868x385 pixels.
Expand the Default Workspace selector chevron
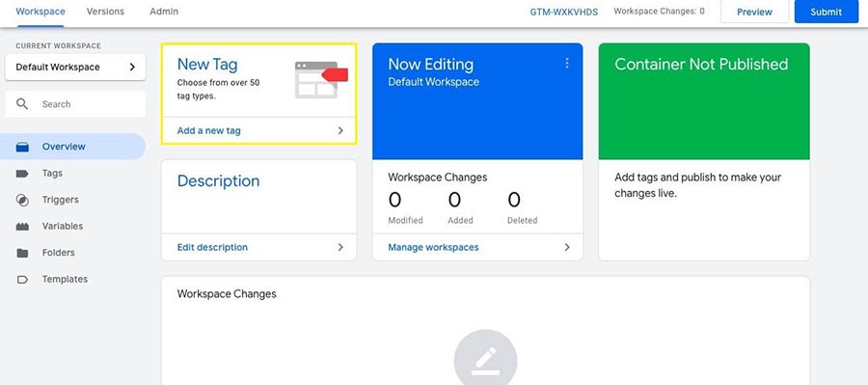coord(132,67)
